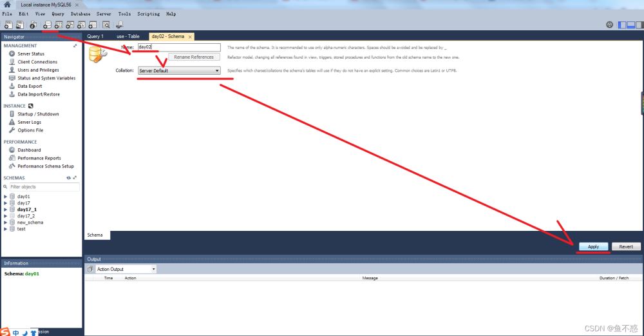Image resolution: width=644 pixels, height=336 pixels.
Task: Expand the day01 schema tree arrow
Action: [x=5, y=197]
